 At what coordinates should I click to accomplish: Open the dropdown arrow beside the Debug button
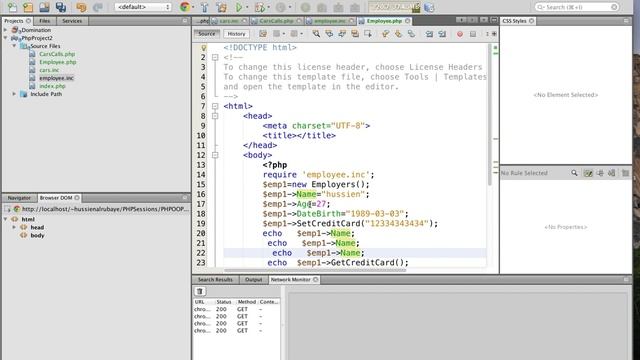click(x=268, y=7)
